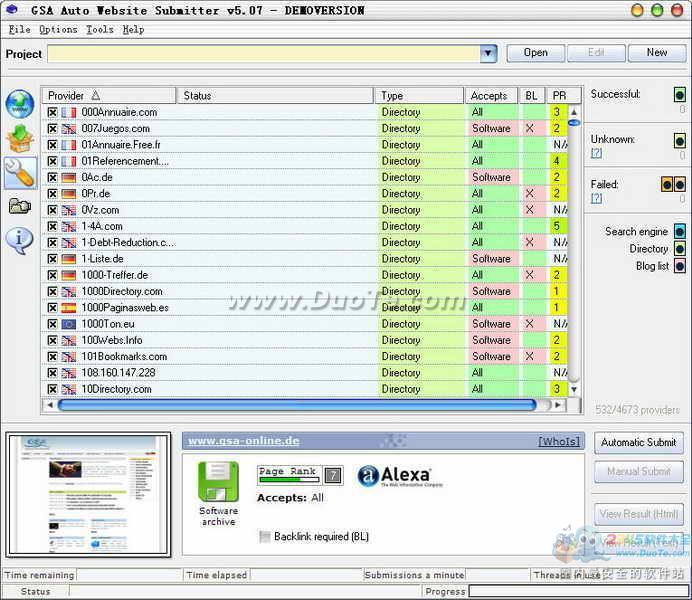Click the [?] link under Unknown

click(x=596, y=153)
